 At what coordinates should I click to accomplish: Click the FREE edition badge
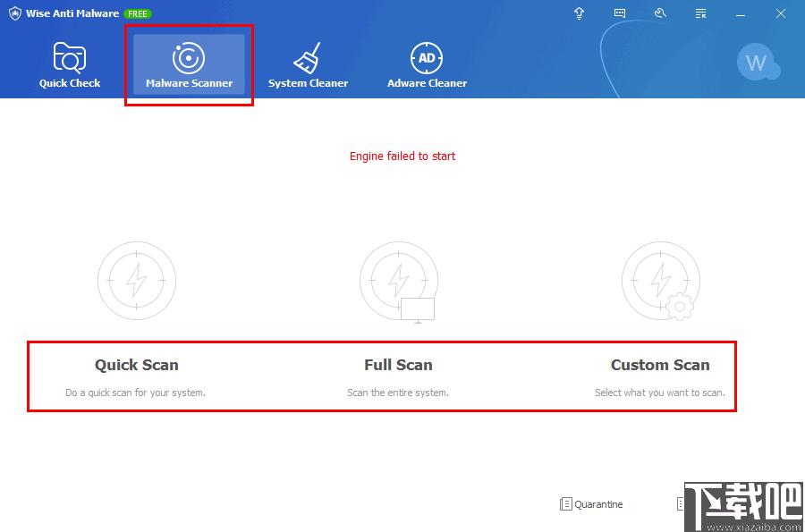[138, 13]
